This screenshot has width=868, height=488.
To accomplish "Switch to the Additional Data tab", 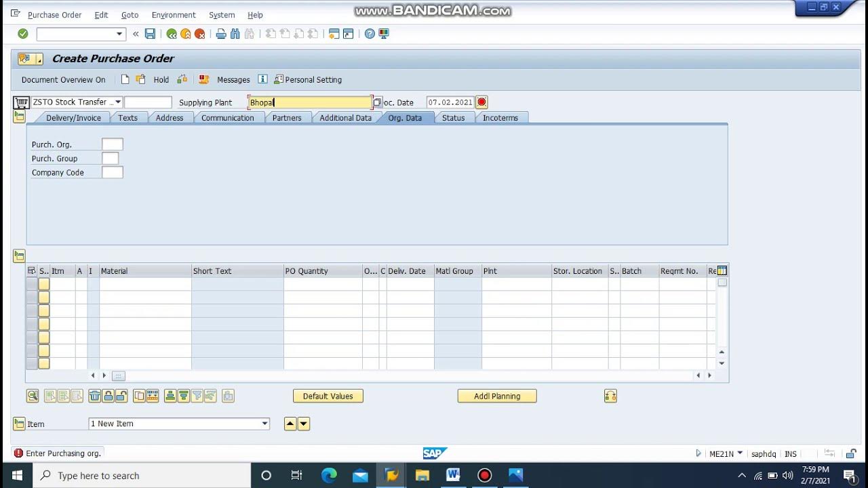I will click(346, 118).
